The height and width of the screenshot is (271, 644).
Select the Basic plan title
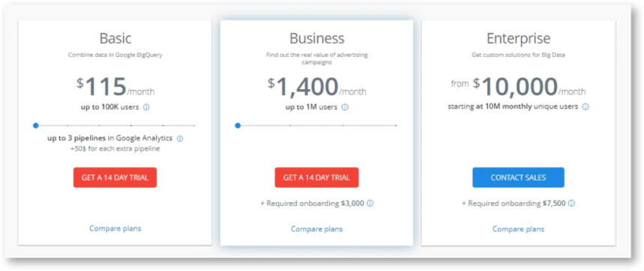coord(115,38)
